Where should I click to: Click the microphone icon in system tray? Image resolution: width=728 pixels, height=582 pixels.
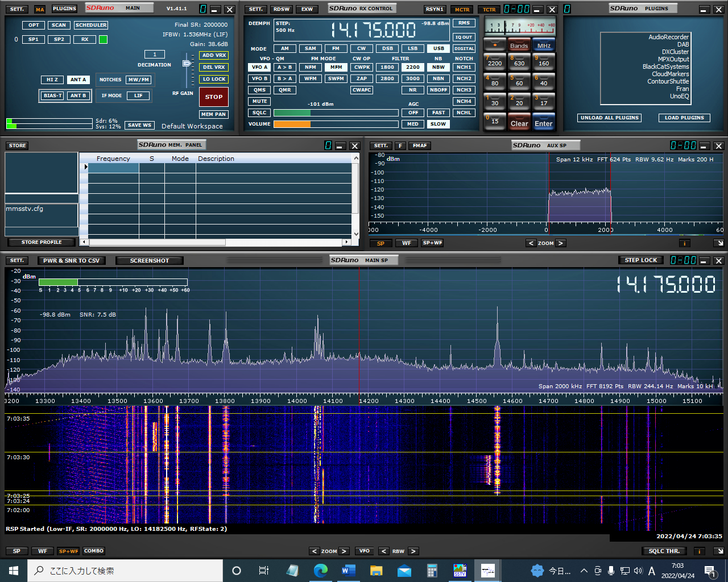[x=611, y=571]
